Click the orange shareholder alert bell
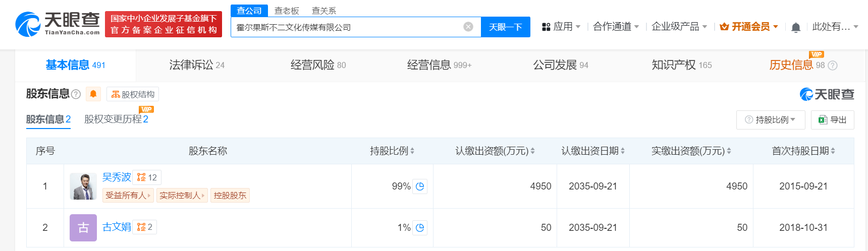 [93, 94]
